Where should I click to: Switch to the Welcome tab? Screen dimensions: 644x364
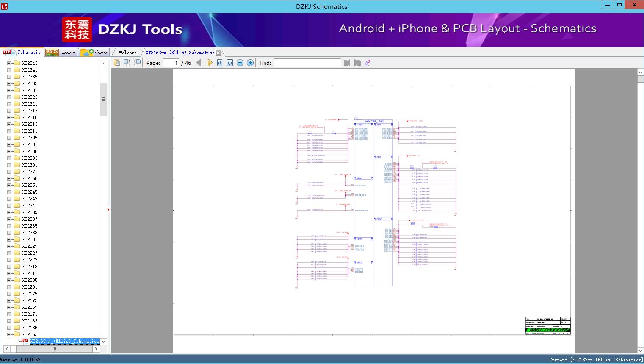tap(128, 53)
